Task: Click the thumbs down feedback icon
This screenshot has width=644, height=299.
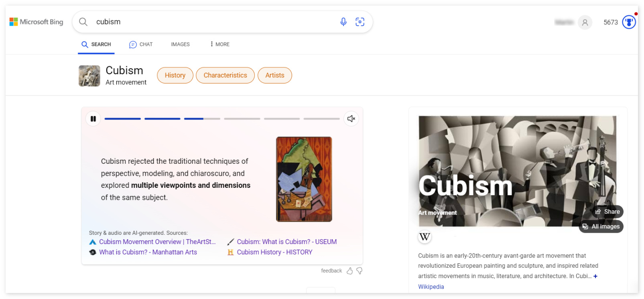Action: 360,271
